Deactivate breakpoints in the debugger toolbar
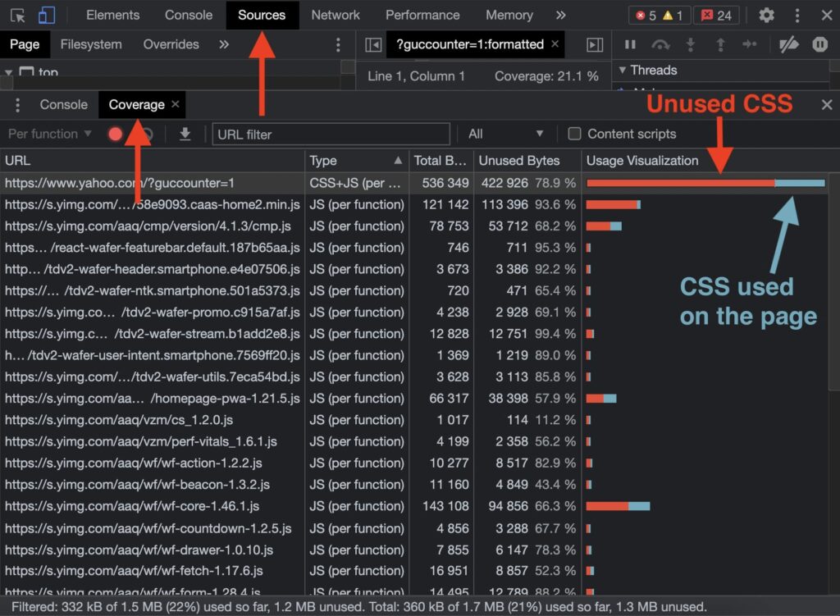 pyautogui.click(x=789, y=45)
